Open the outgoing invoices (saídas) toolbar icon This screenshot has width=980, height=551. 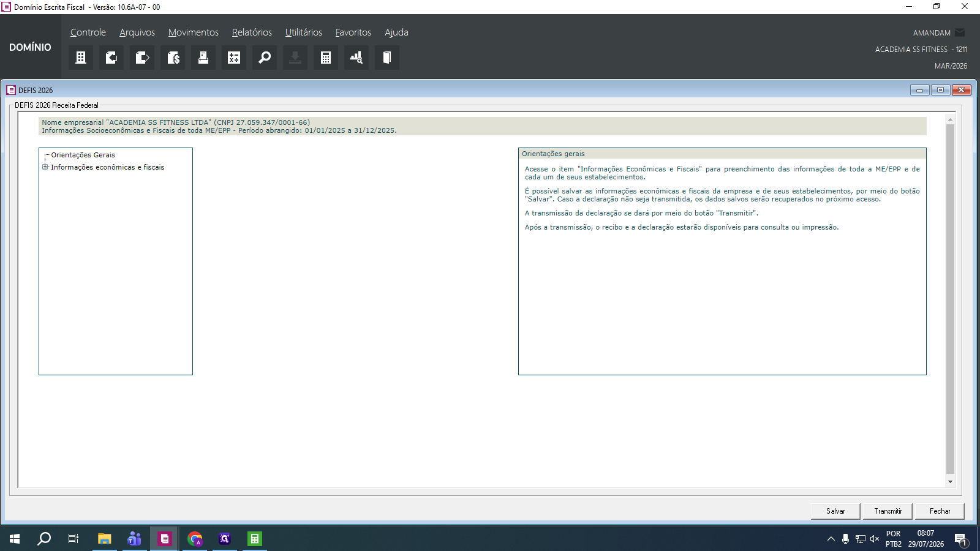pos(142,58)
